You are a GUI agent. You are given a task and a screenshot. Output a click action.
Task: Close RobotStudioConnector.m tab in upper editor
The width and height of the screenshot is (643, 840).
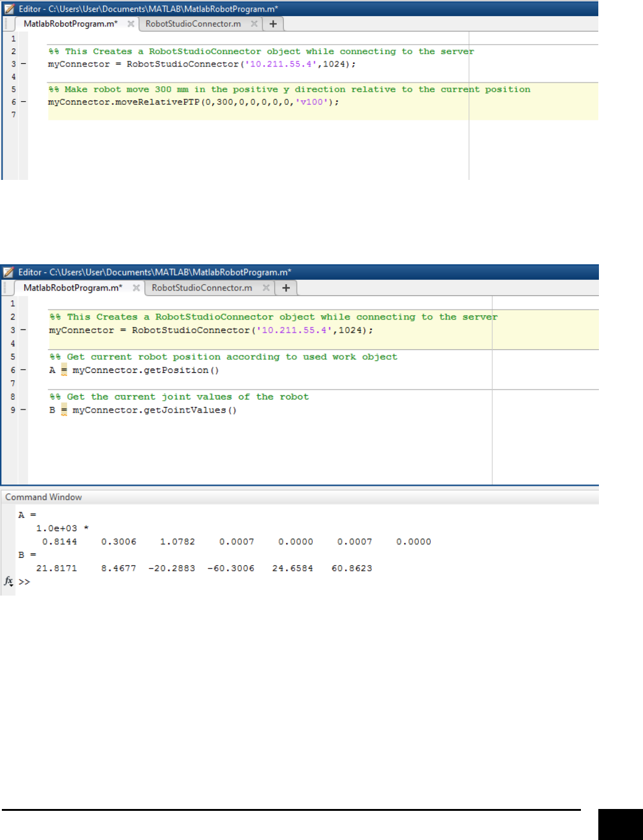click(254, 24)
